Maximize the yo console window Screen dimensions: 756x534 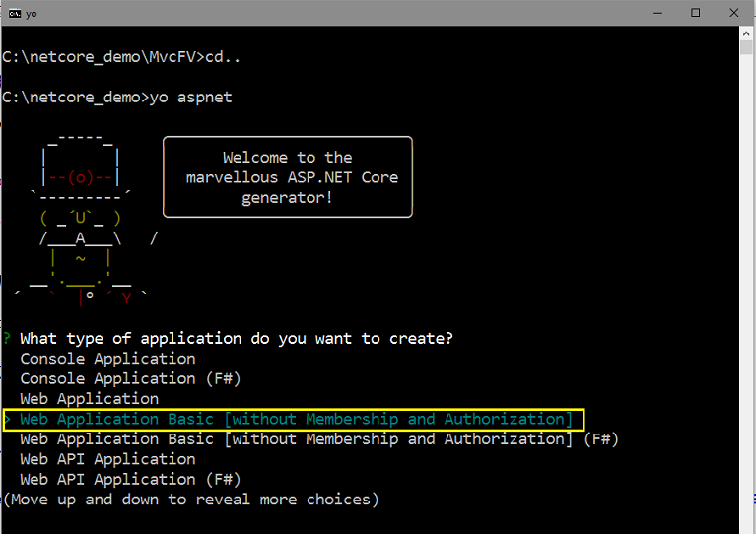click(695, 13)
